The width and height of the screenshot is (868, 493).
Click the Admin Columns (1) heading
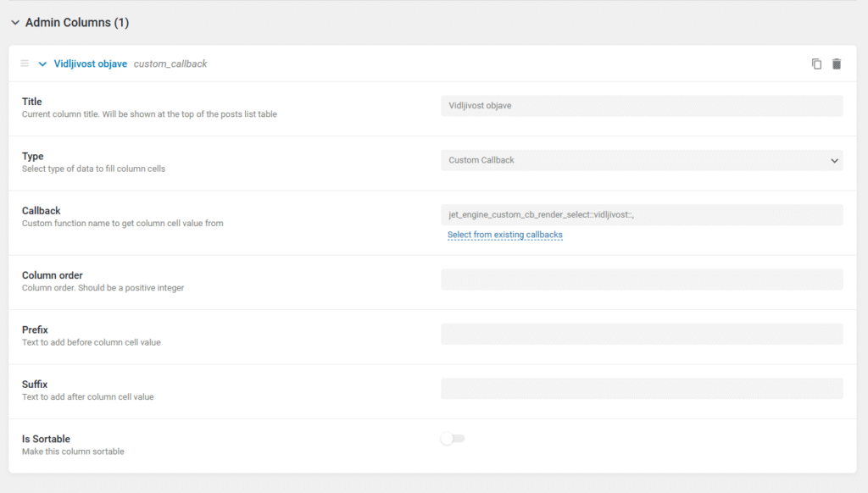point(77,23)
